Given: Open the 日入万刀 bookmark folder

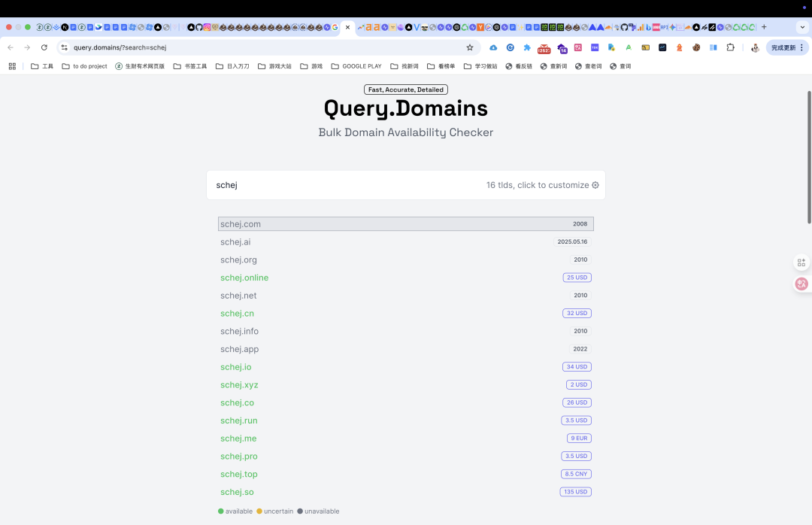Looking at the screenshot, I should tap(232, 66).
